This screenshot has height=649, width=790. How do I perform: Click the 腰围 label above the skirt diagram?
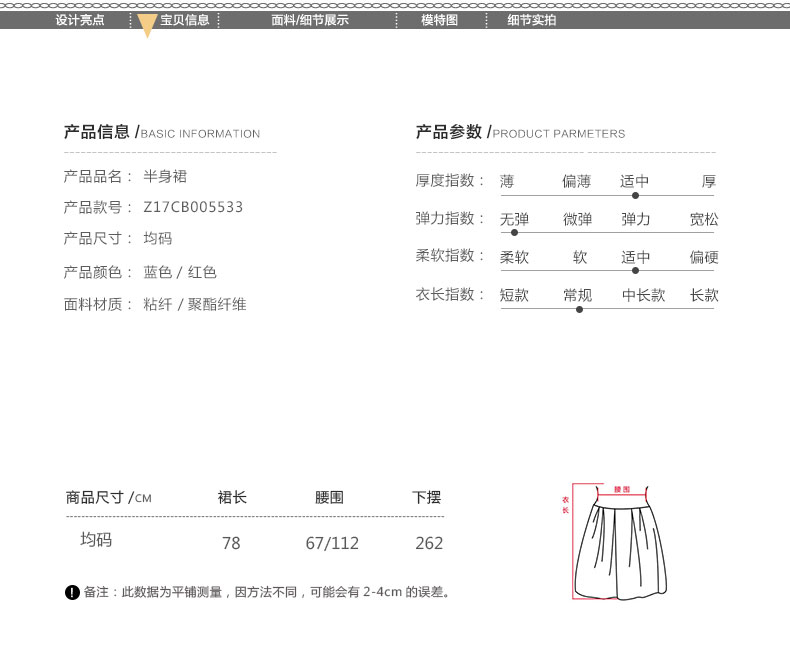[x=622, y=490]
